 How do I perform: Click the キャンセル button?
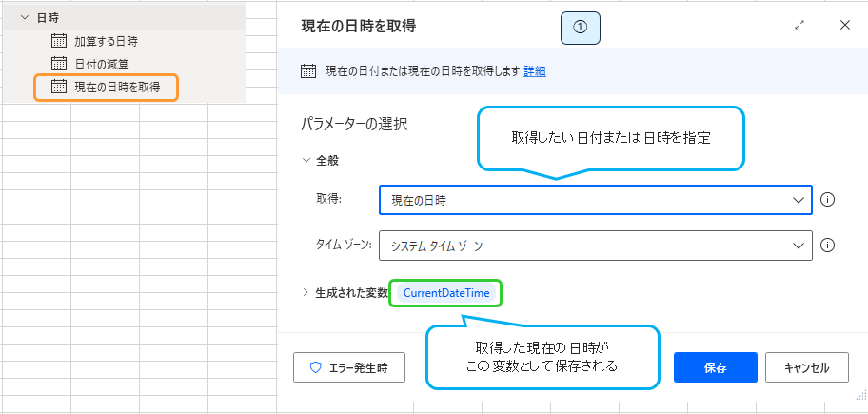point(806,367)
